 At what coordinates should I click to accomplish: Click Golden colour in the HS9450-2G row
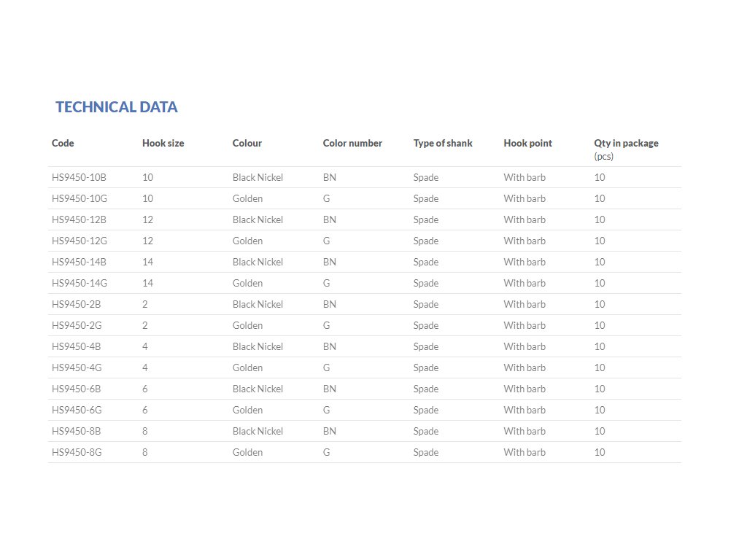247,325
